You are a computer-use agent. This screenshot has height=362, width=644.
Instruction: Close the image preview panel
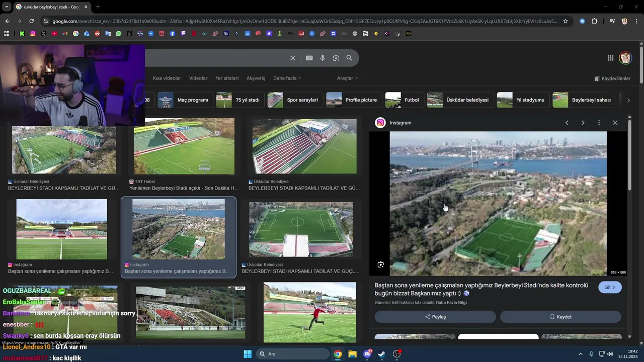[x=615, y=123]
